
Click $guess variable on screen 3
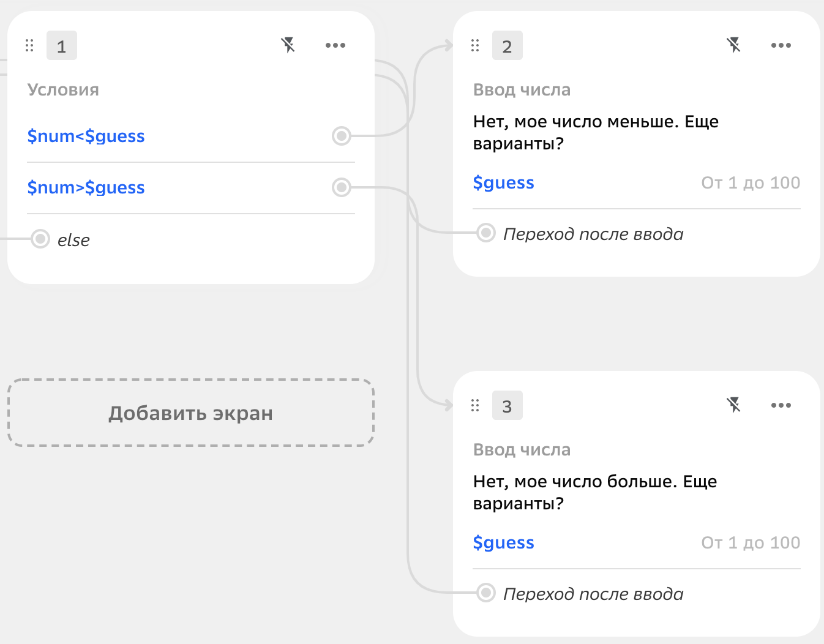pyautogui.click(x=503, y=542)
